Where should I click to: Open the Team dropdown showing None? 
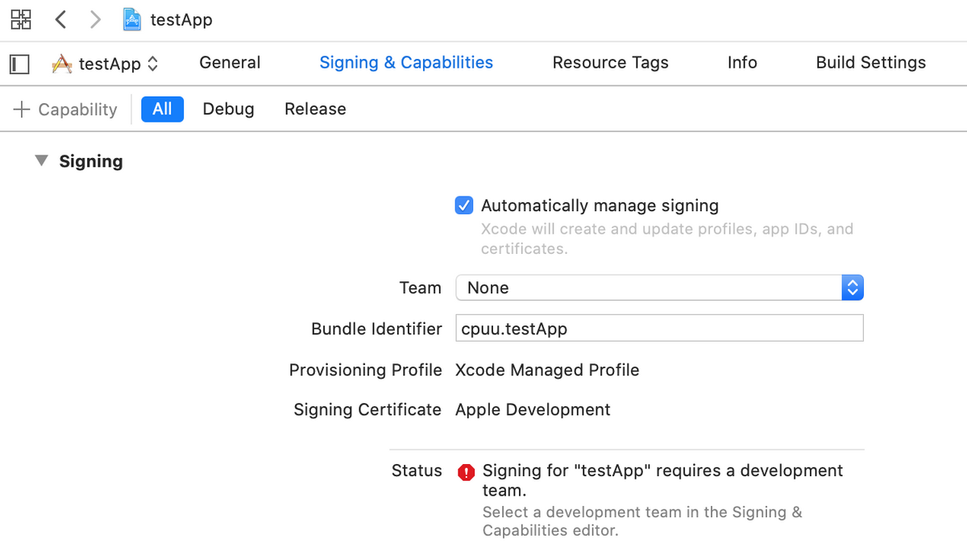click(659, 288)
